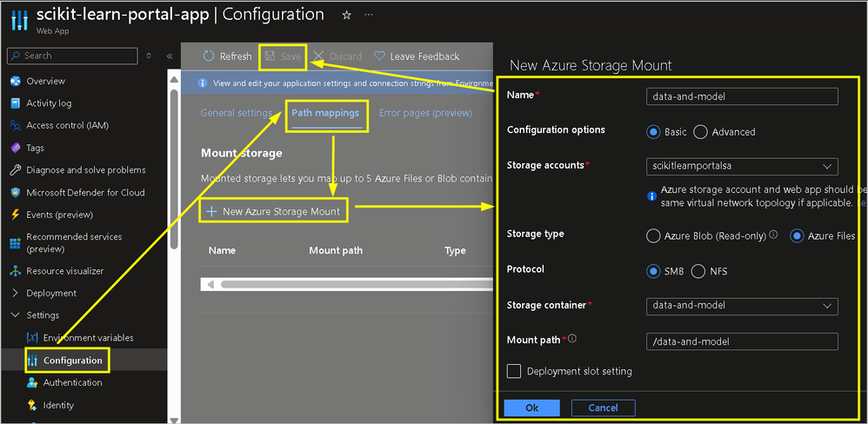
Task: Click the plus icon for New Azure Storage Mount
Action: pyautogui.click(x=211, y=211)
